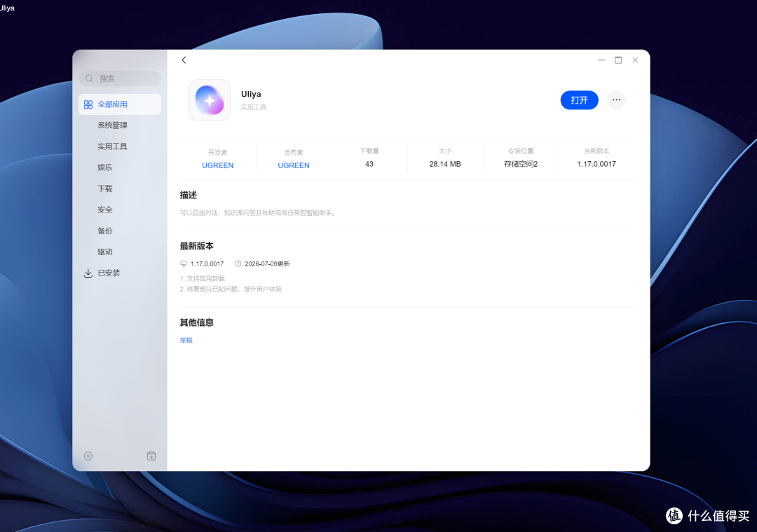Select 全部应用 in the sidebar
Screen dimensions: 757x532
point(120,104)
